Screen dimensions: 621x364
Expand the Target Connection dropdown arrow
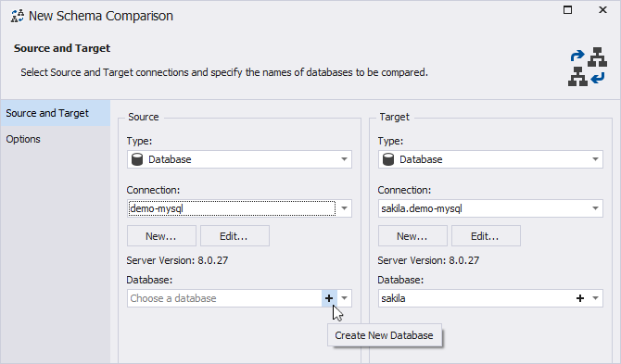(595, 208)
